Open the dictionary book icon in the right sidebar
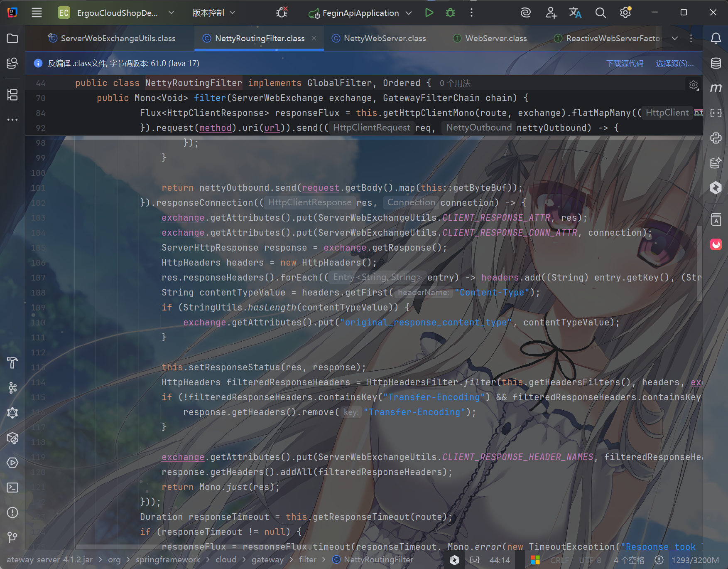The width and height of the screenshot is (728, 569). tap(716, 219)
